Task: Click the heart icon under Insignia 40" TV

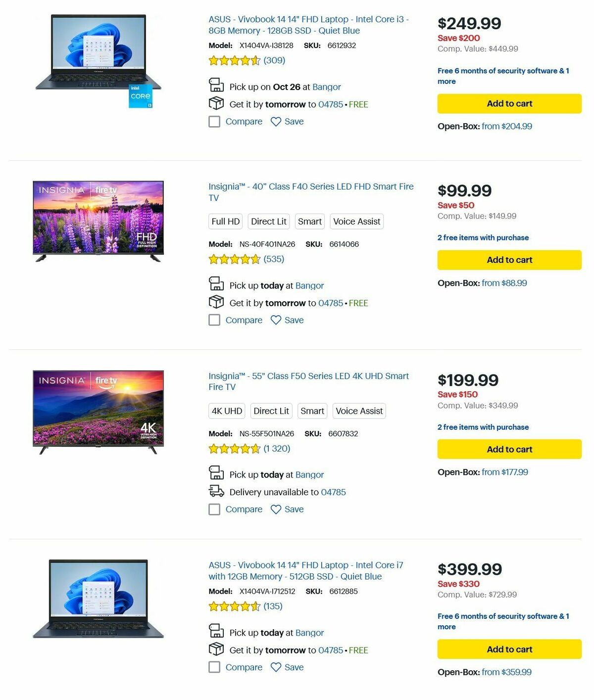Action: (276, 320)
